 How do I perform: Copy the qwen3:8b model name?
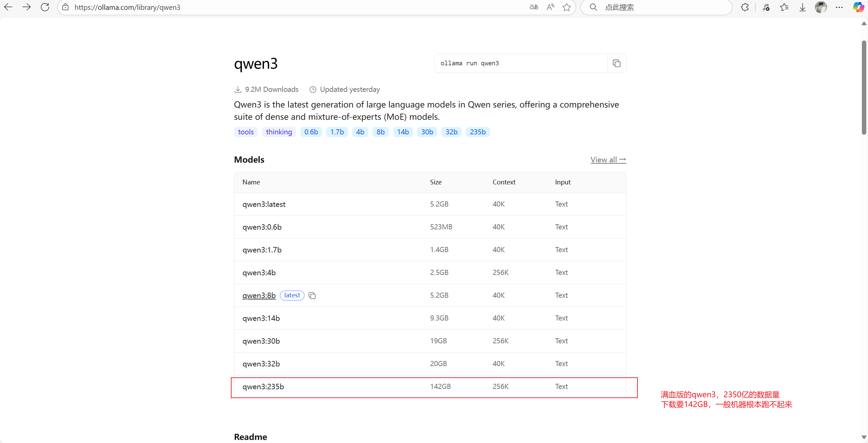[x=312, y=295]
